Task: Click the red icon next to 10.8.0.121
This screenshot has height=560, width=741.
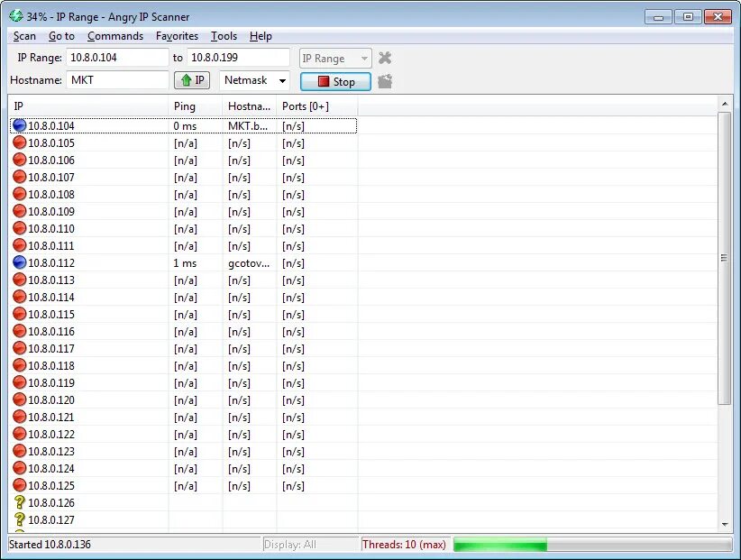Action: [x=19, y=417]
